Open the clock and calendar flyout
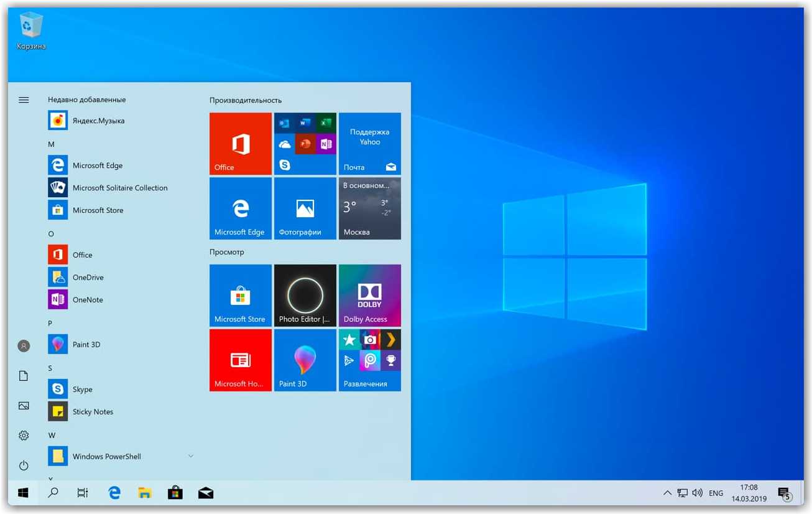Image resolution: width=812 pixels, height=514 pixels. click(x=749, y=493)
